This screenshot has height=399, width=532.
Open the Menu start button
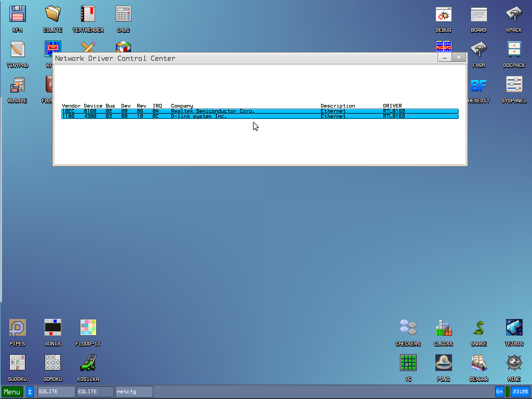[12, 392]
